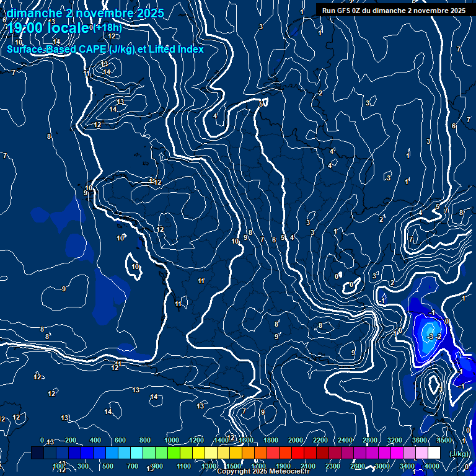Click the pale pink legend swatch before white
The width and height of the screenshot is (476, 476).
click(x=421, y=452)
